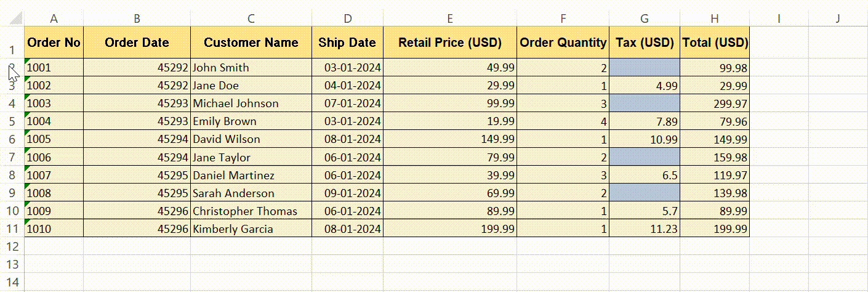This screenshot has width=868, height=292.
Task: Select the retail price 19.99
Action: 450,121
